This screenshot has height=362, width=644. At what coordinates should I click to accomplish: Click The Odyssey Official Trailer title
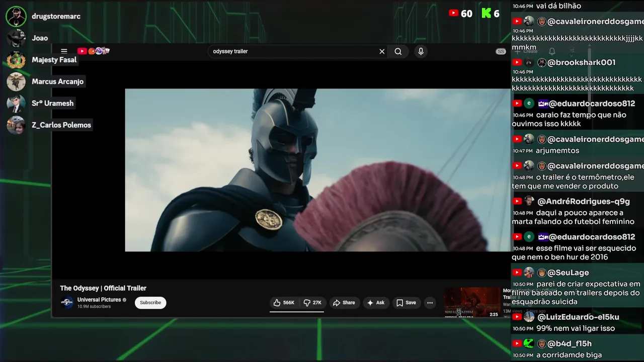coord(103,288)
